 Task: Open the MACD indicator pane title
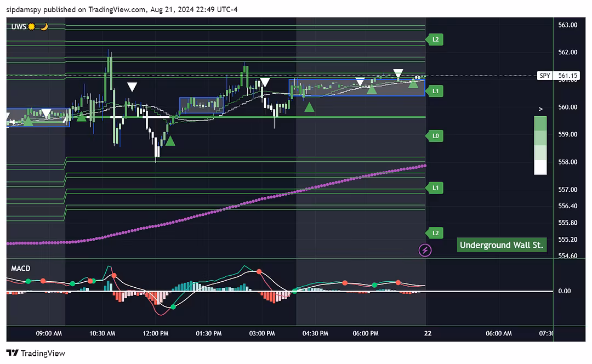pyautogui.click(x=21, y=268)
